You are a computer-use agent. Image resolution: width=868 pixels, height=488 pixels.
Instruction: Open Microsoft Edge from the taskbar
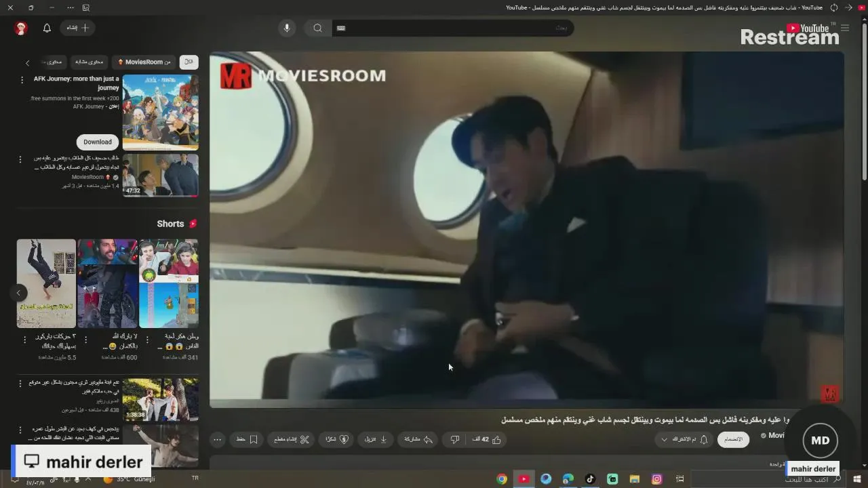point(568,479)
